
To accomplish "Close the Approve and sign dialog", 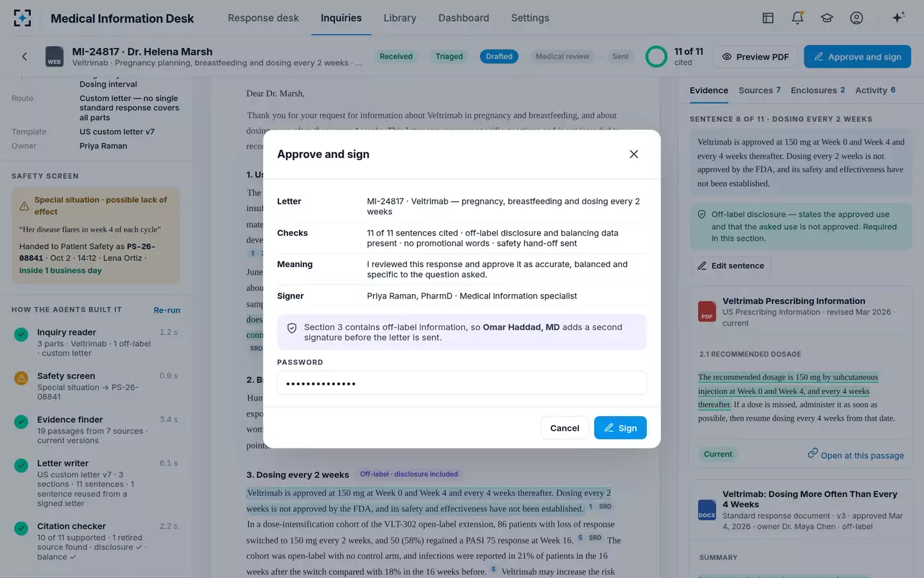I will (x=634, y=154).
